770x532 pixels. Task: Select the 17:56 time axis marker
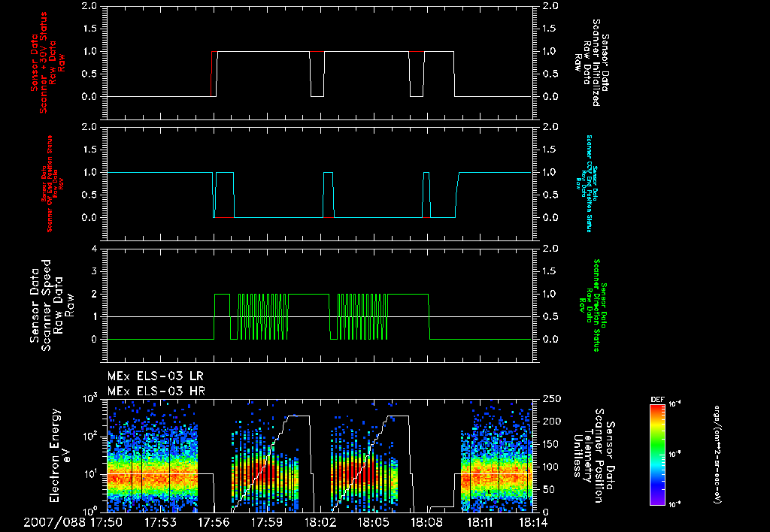214,522
